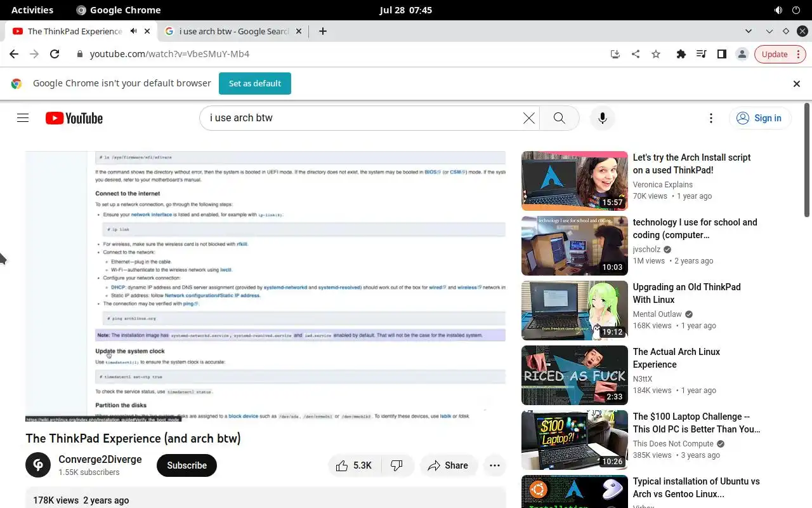Click the page vertical scrollbar
Viewport: 812px width, 508px height.
coord(807,159)
